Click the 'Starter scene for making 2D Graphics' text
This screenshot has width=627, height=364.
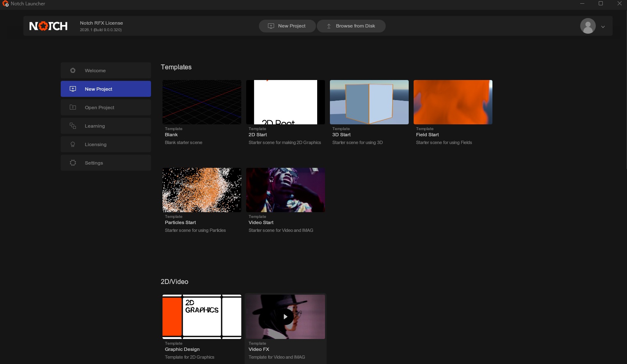pos(285,142)
